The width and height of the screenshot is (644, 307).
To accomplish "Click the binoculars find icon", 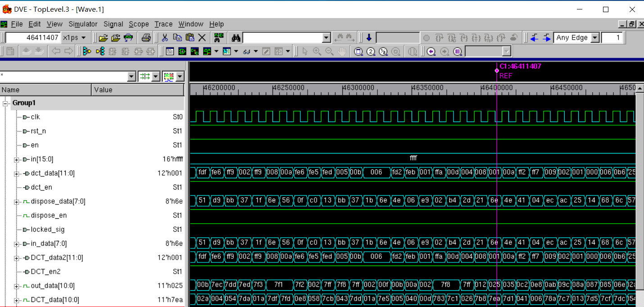I will click(x=236, y=38).
